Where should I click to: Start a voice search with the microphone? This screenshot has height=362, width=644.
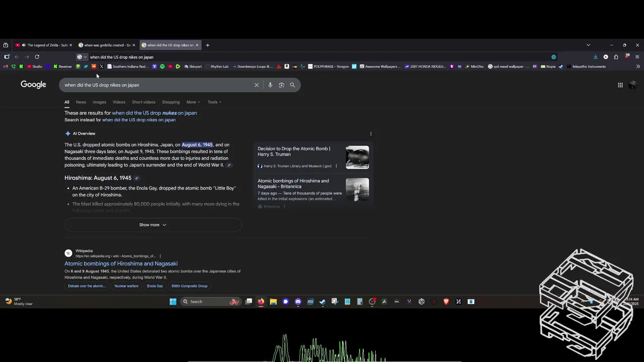click(270, 85)
